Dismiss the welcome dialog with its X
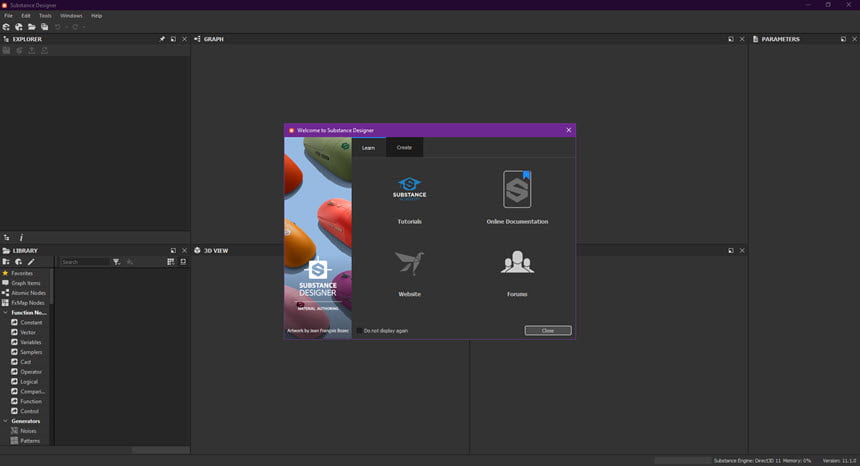The width and height of the screenshot is (860, 466). click(569, 130)
